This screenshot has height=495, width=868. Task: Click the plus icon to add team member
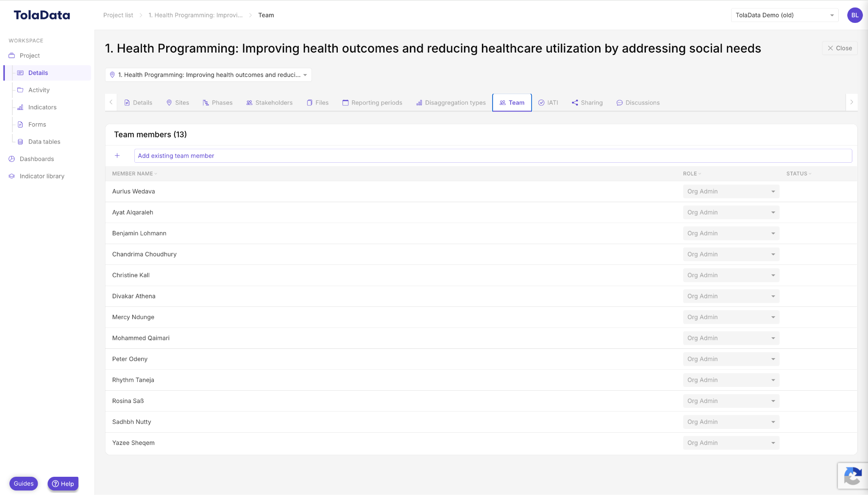pyautogui.click(x=117, y=156)
